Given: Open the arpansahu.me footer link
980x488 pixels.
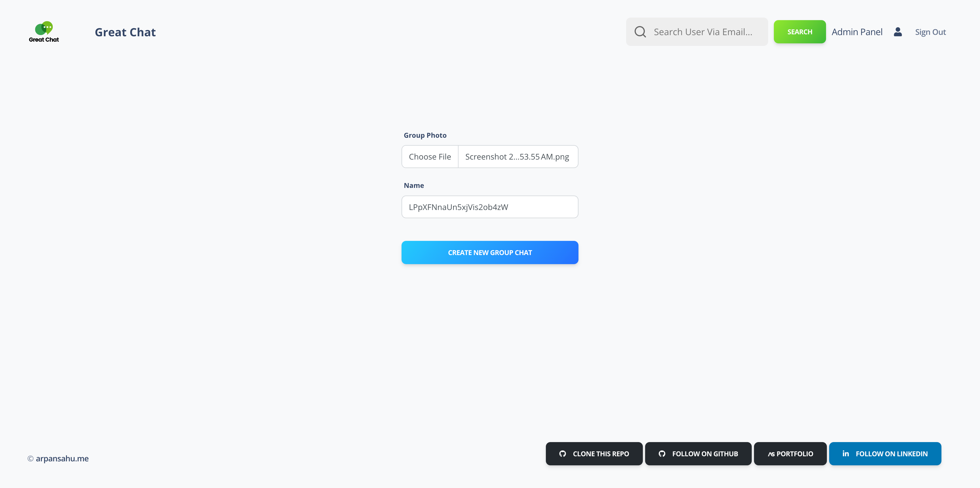Looking at the screenshot, I should (62, 458).
